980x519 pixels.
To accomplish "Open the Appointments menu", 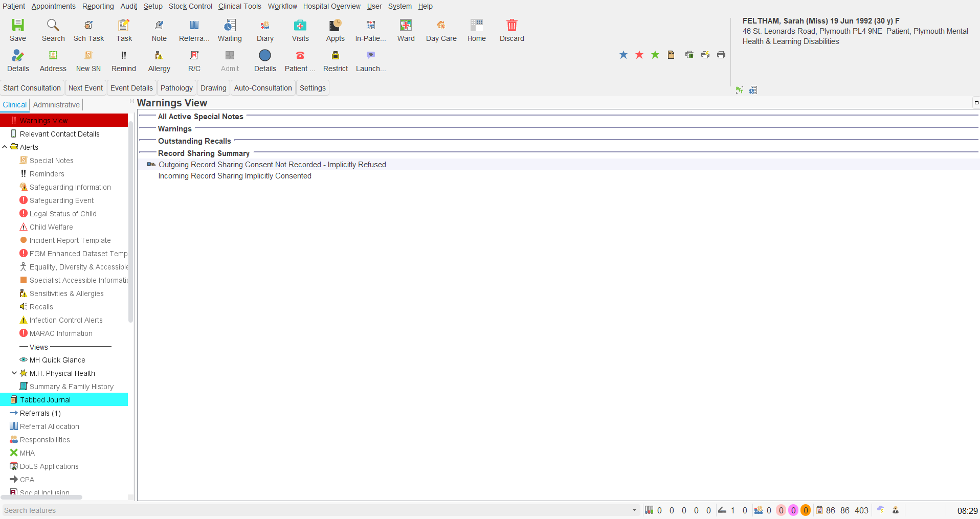I will coord(54,6).
